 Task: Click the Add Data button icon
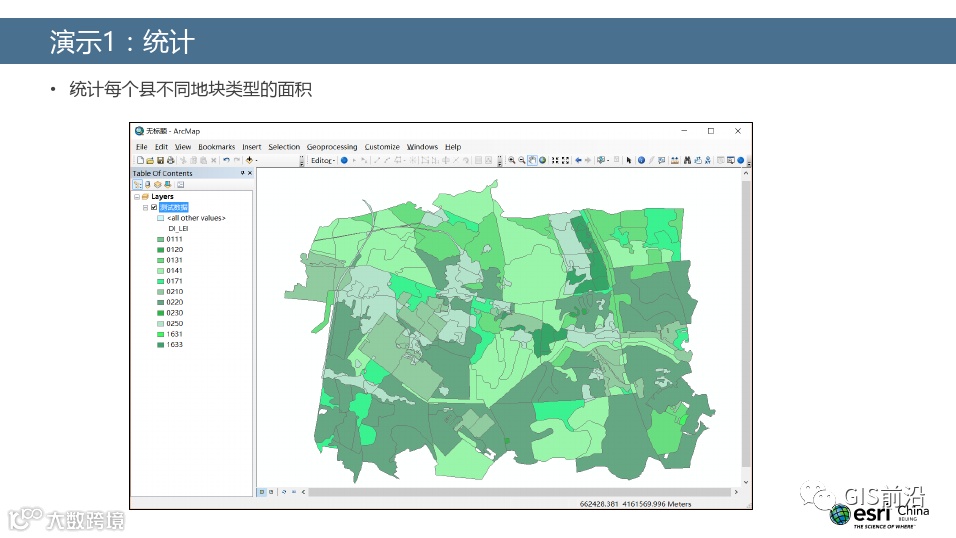tap(249, 160)
